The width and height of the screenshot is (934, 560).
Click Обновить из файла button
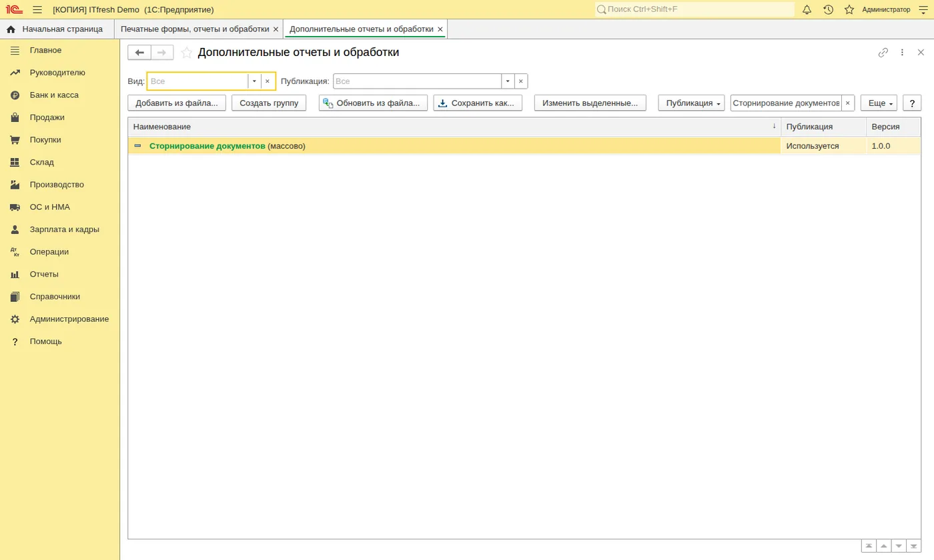373,103
